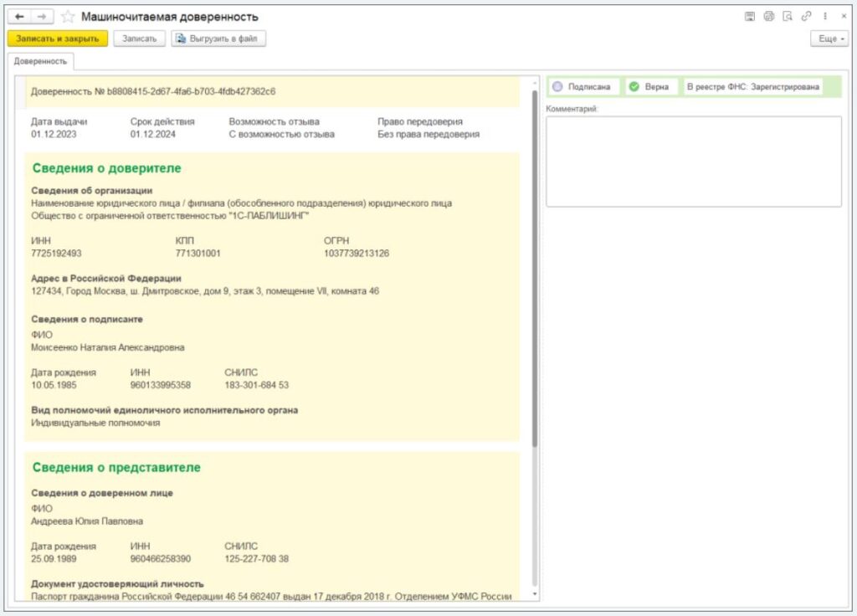
Task: Click representative name 'Андреева Юлия Павловна'
Action: point(87,521)
